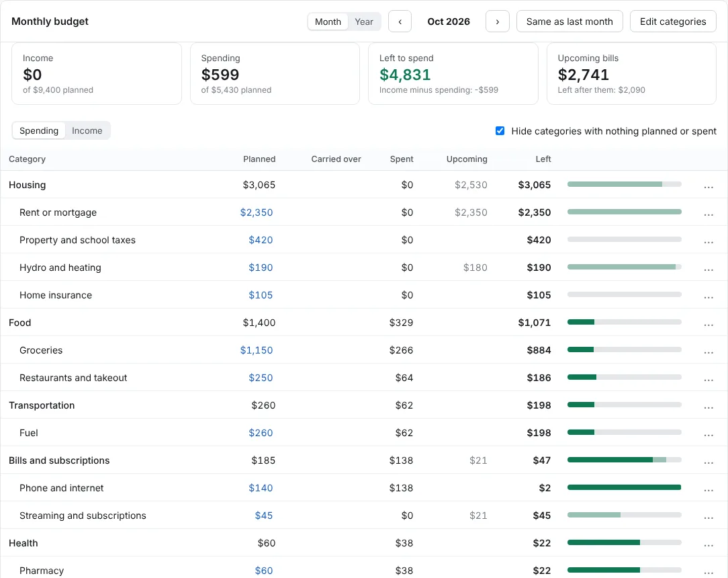This screenshot has width=728, height=578.
Task: Open the three-dot menu for the Restaurants and takeout row
Action: pyautogui.click(x=708, y=378)
